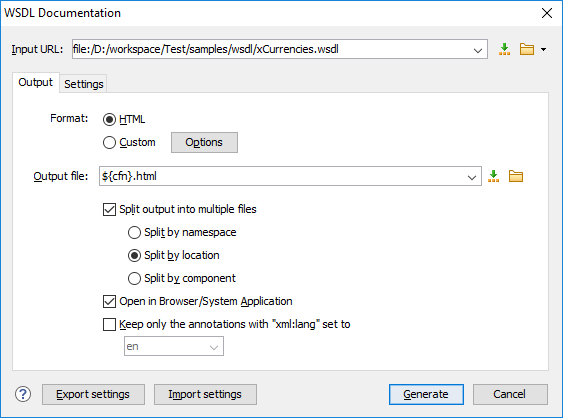Click the Export settings button
Image resolution: width=563 pixels, height=418 pixels.
click(93, 394)
